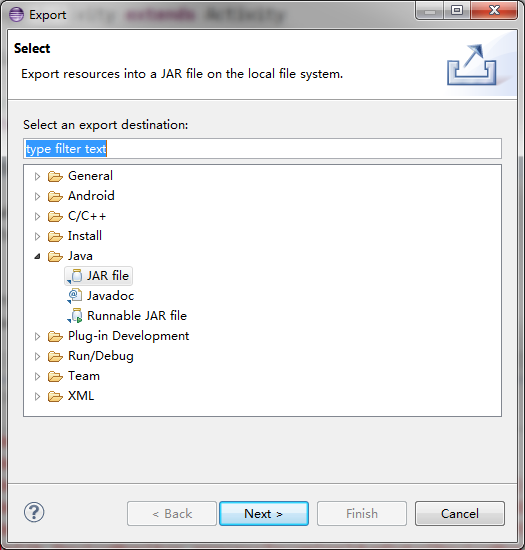Click the Plug-in Development folder icon
Viewport: 525px width, 550px height.
[x=55, y=336]
